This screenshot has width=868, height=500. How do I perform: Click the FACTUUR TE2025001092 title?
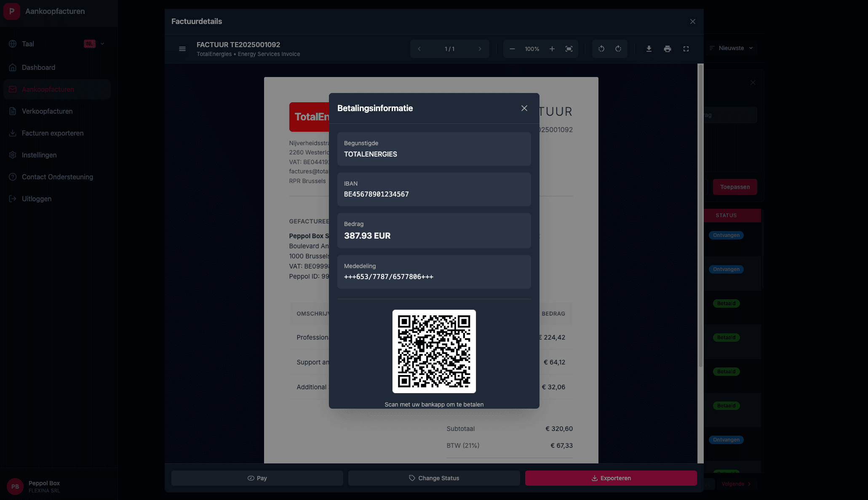coord(238,45)
